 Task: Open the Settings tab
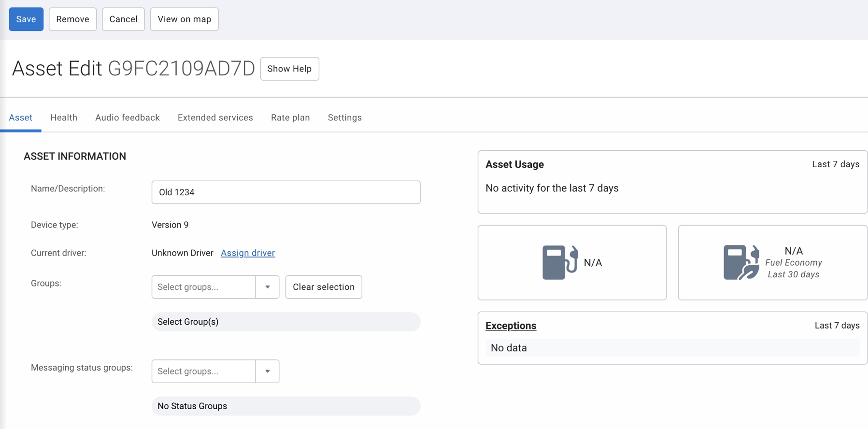click(345, 117)
